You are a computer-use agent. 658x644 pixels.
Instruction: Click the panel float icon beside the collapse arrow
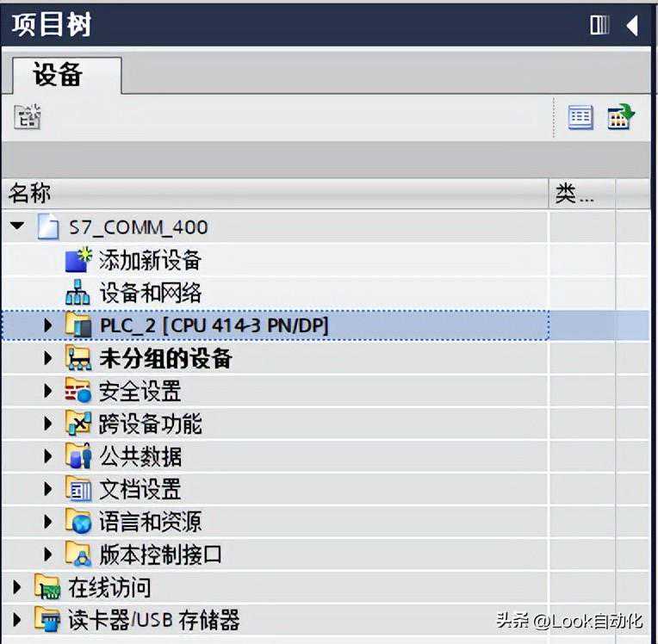point(599,25)
